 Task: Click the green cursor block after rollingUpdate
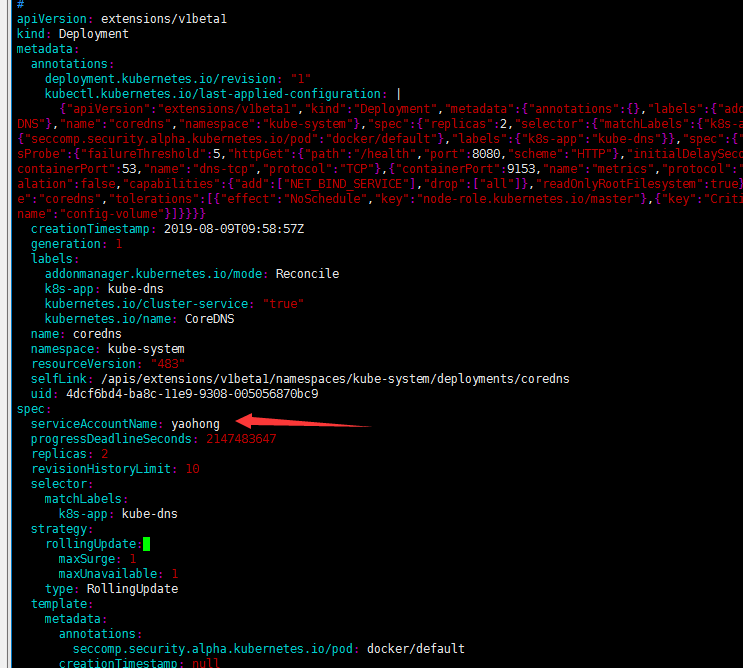coord(146,544)
